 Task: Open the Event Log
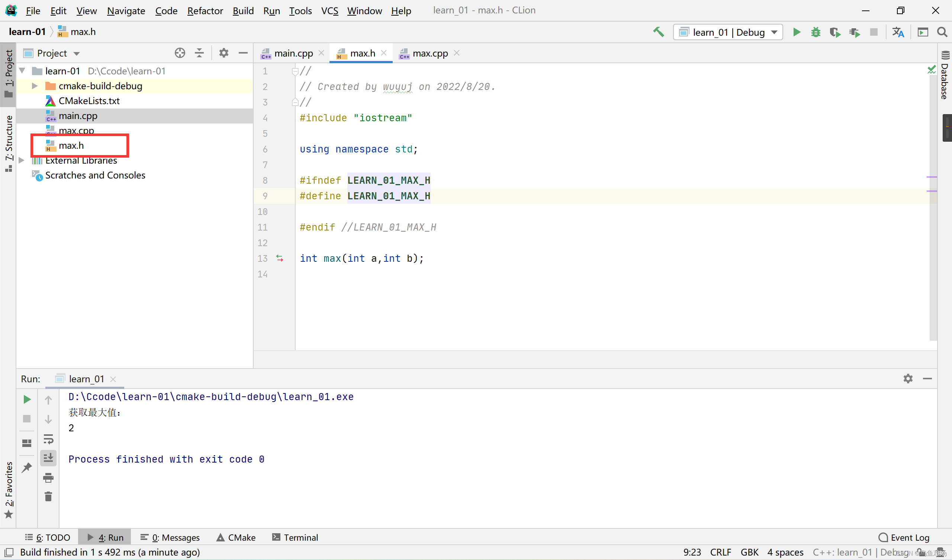[904, 537]
